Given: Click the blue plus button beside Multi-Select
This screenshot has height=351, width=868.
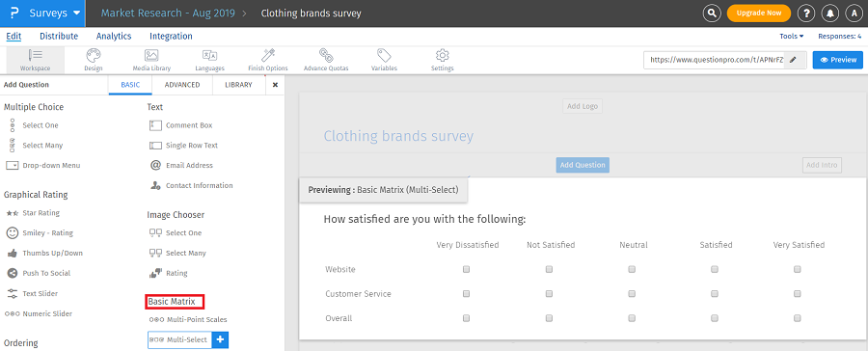Looking at the screenshot, I should pos(220,339).
